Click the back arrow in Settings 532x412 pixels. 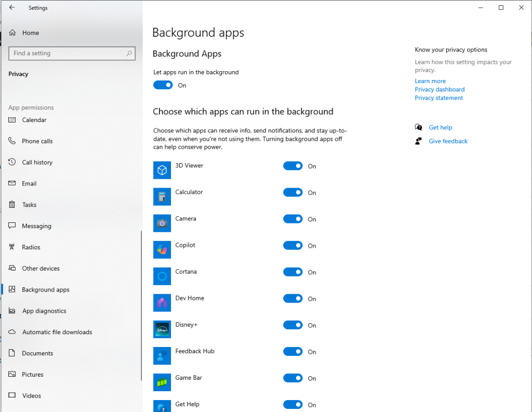click(12, 8)
